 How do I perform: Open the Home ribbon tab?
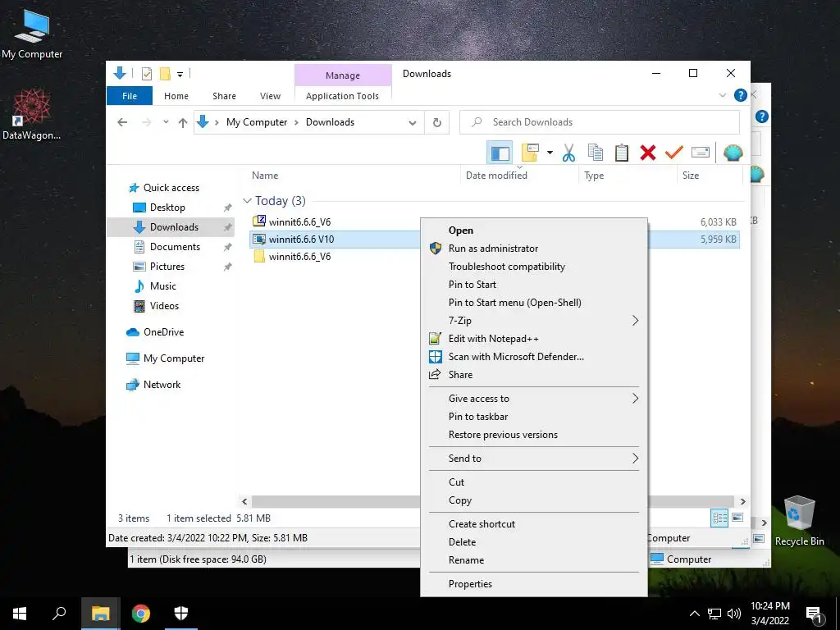pos(176,96)
